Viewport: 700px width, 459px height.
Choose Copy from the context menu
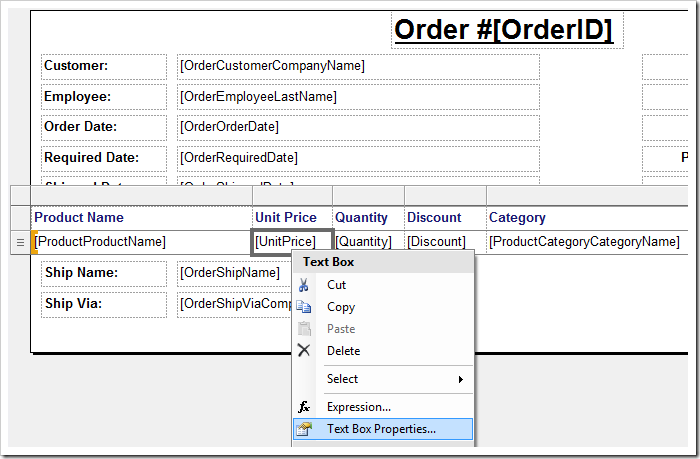383,307
